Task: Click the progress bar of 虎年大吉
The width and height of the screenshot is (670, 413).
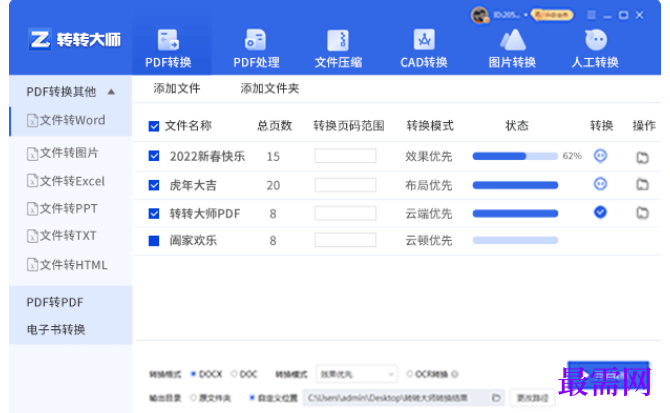Action: (x=515, y=185)
